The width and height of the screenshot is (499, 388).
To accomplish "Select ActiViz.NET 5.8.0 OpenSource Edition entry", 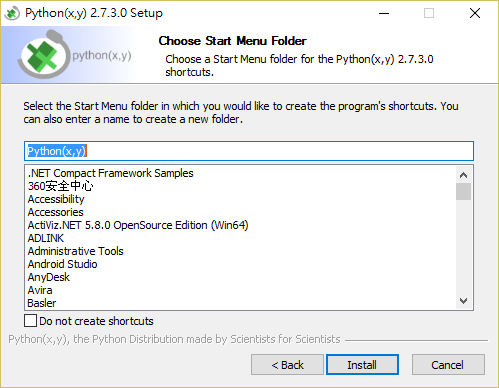I will click(138, 225).
